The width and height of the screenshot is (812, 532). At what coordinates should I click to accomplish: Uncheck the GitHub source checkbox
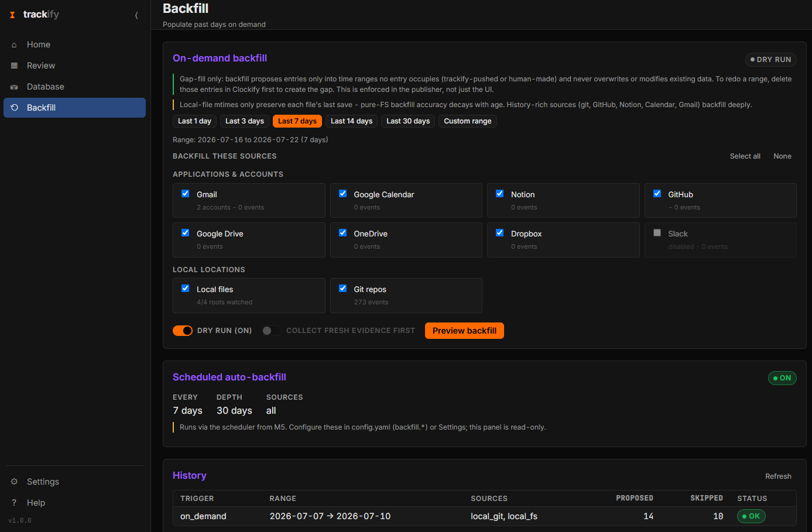[x=657, y=194]
